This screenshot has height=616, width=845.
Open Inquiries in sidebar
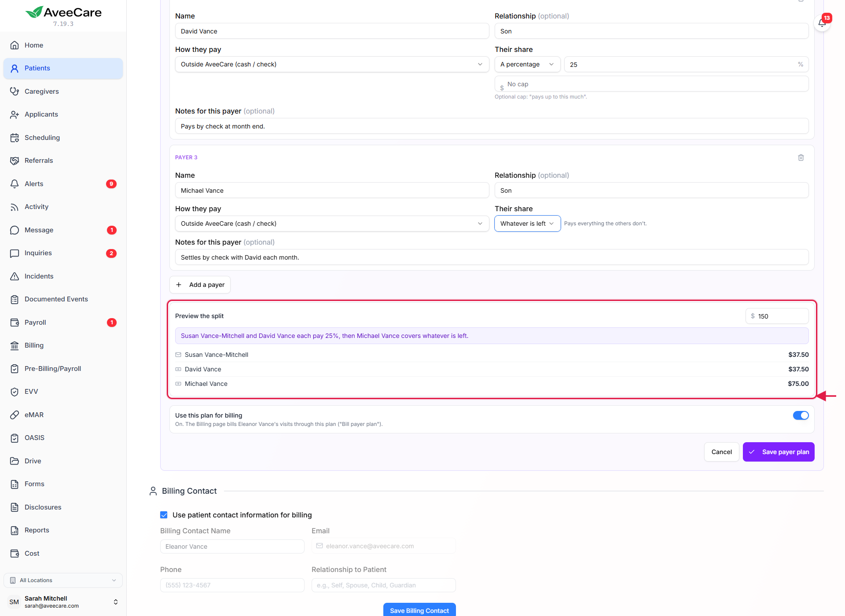point(63,253)
